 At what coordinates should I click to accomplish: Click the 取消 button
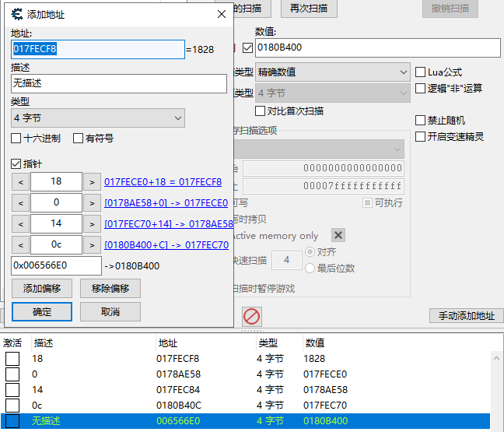pyautogui.click(x=110, y=311)
